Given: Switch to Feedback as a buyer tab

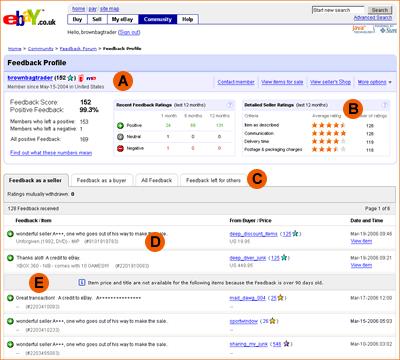Looking at the screenshot, I should [102, 180].
